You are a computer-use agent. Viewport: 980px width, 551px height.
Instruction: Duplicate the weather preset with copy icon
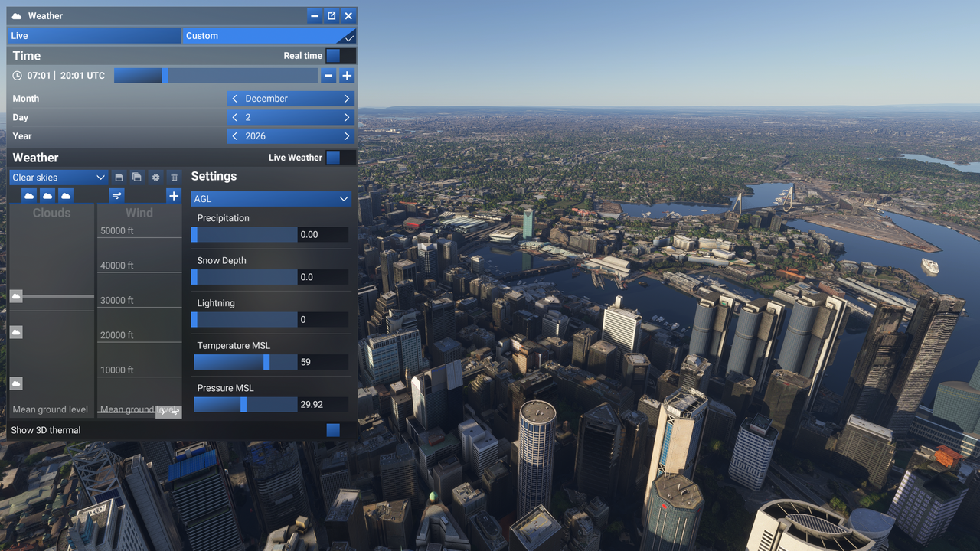coord(137,177)
